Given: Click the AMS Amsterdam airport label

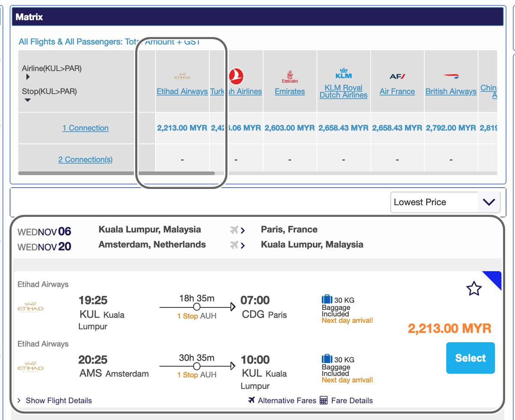Looking at the screenshot, I should pyautogui.click(x=114, y=373).
